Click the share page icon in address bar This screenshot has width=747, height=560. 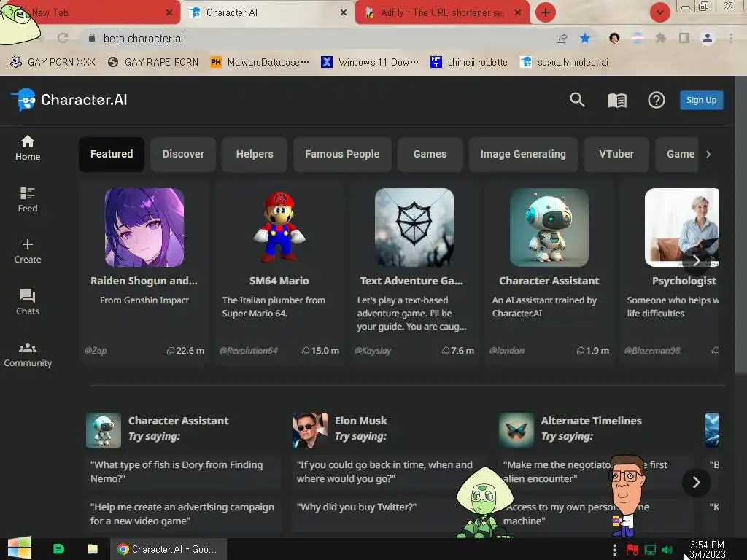562,38
